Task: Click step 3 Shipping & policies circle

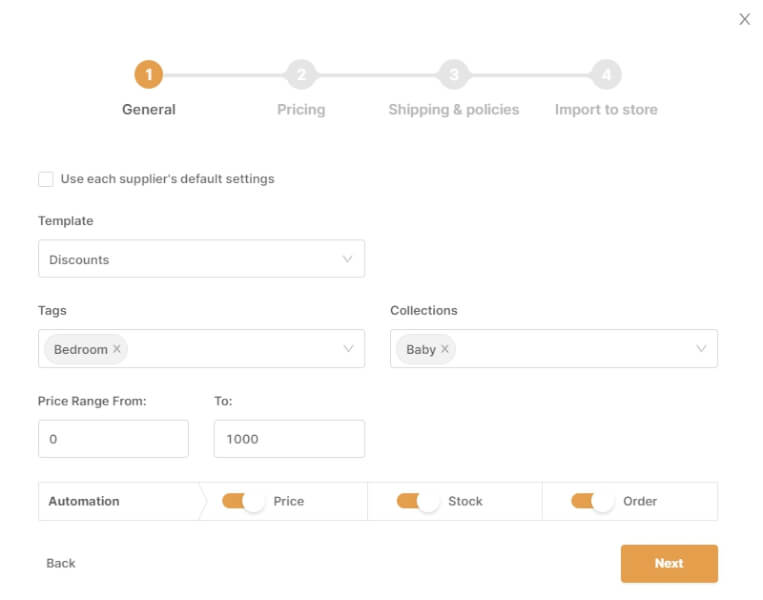Action: pyautogui.click(x=454, y=74)
